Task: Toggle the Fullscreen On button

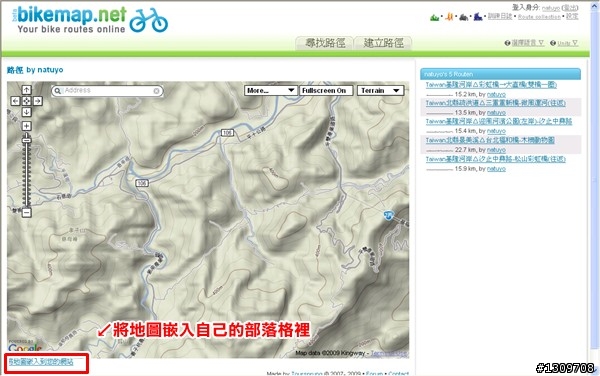Action: [x=326, y=91]
